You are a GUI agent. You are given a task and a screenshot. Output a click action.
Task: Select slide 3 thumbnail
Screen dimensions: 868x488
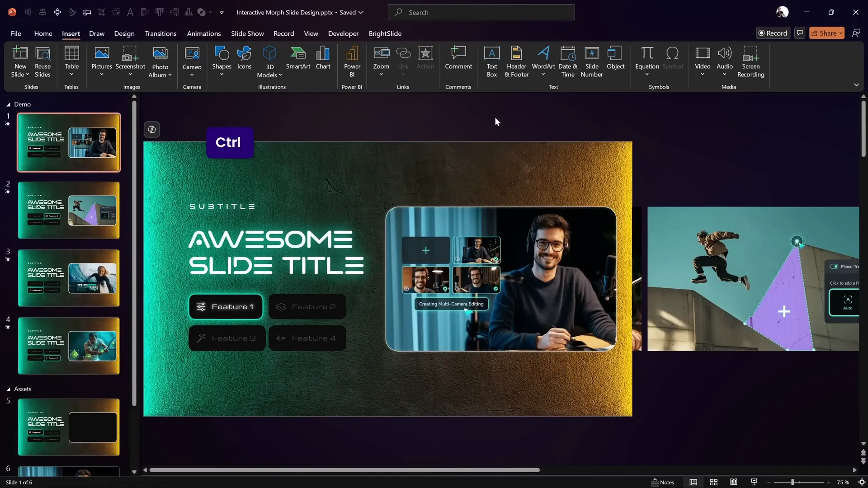69,278
